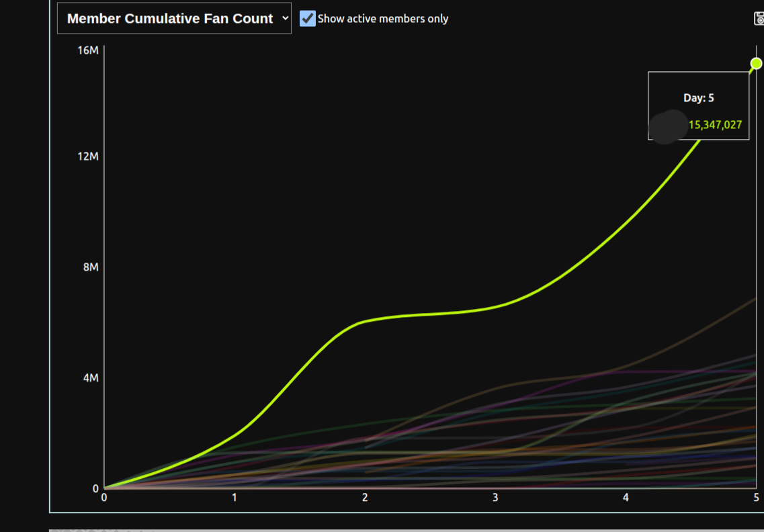Viewport: 764px width, 532px height.
Task: Click the 8M y-axis label
Action: pyautogui.click(x=91, y=267)
